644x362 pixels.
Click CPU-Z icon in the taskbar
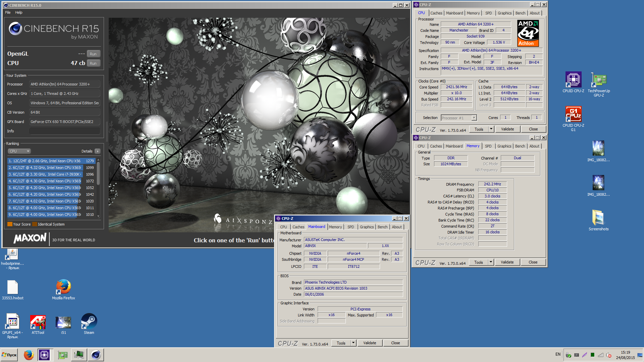(44, 355)
